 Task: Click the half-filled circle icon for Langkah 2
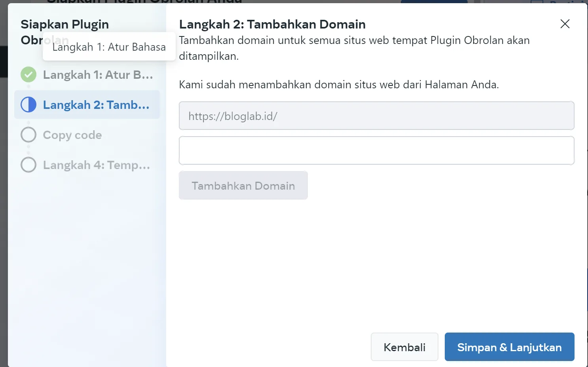[x=28, y=105]
